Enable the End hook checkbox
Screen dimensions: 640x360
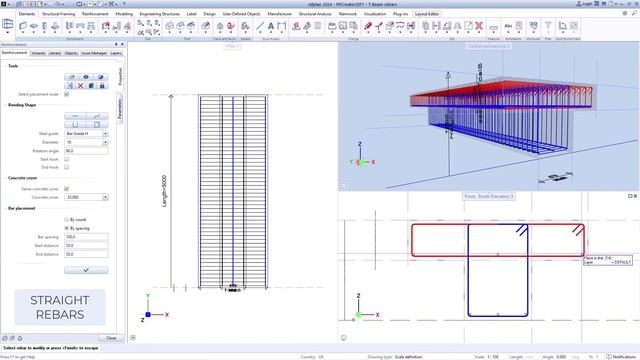click(x=67, y=167)
